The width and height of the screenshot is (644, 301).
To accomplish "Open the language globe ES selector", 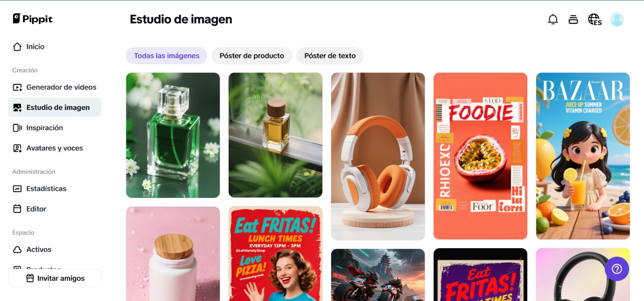I will pos(595,19).
